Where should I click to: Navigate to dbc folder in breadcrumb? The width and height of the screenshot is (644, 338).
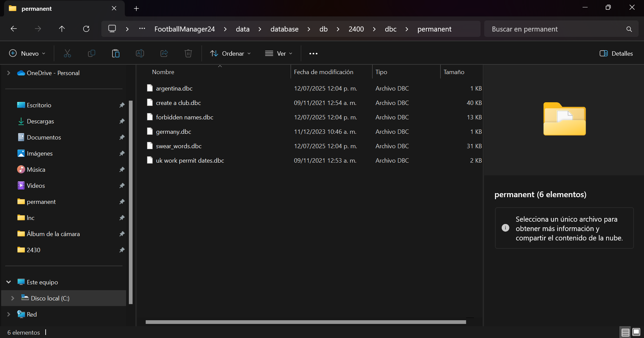point(391,29)
